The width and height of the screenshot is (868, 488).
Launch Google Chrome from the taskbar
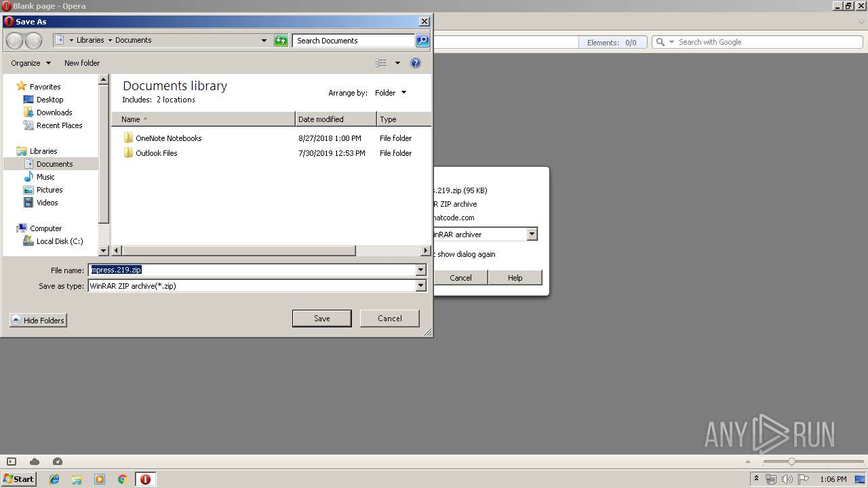(x=123, y=479)
